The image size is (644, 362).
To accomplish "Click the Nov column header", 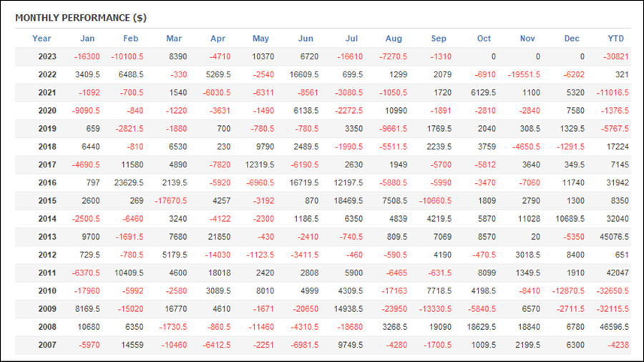I will (x=527, y=39).
